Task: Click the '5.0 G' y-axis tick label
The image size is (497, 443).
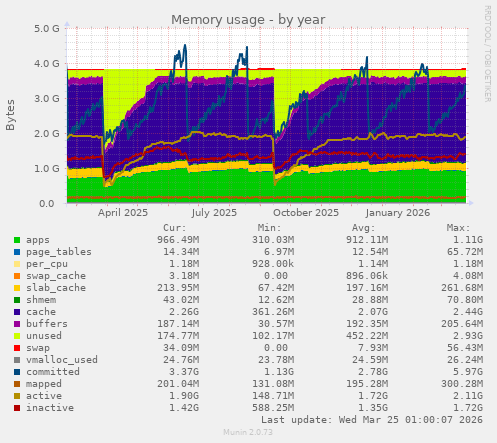Action: click(x=47, y=28)
